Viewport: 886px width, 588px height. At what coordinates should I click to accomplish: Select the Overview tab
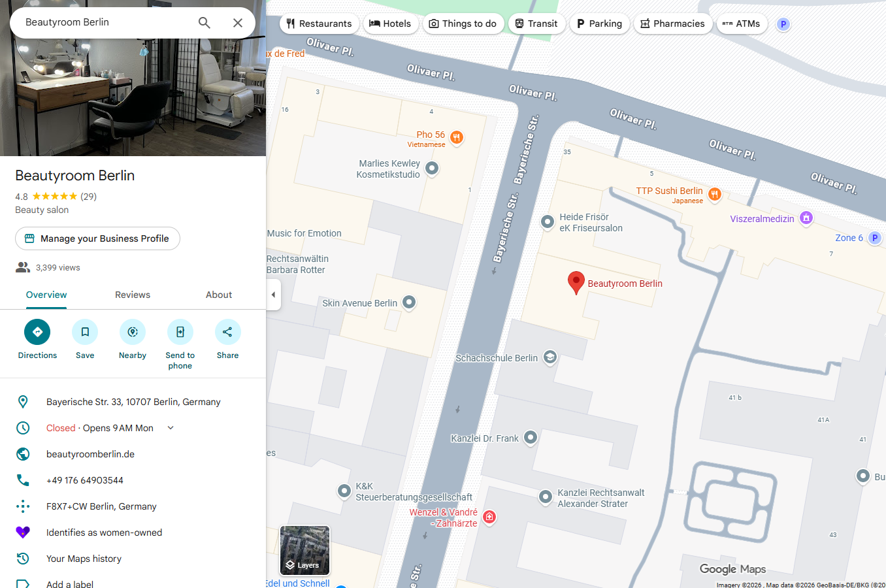coord(46,295)
